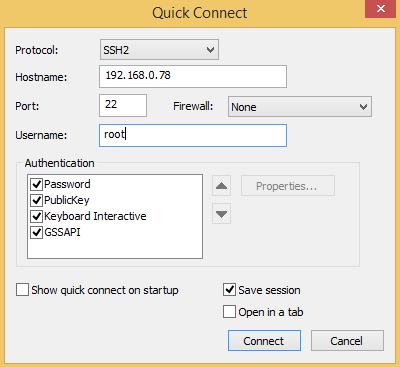
Task: Focus the Username input field
Action: (x=193, y=135)
